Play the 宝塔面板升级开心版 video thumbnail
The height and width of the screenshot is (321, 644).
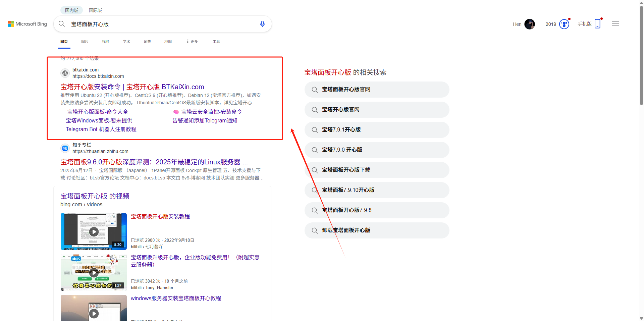pyautogui.click(x=94, y=272)
